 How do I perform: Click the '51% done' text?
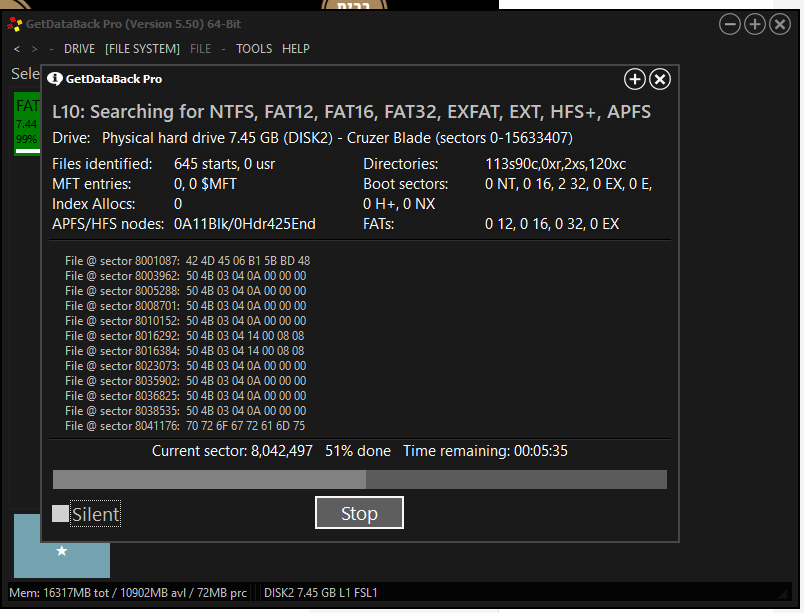click(358, 451)
